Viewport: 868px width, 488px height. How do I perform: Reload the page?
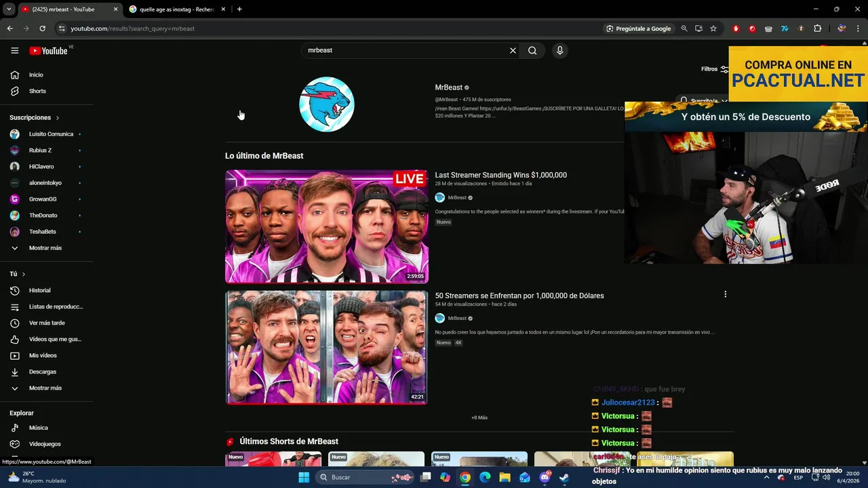click(x=42, y=28)
